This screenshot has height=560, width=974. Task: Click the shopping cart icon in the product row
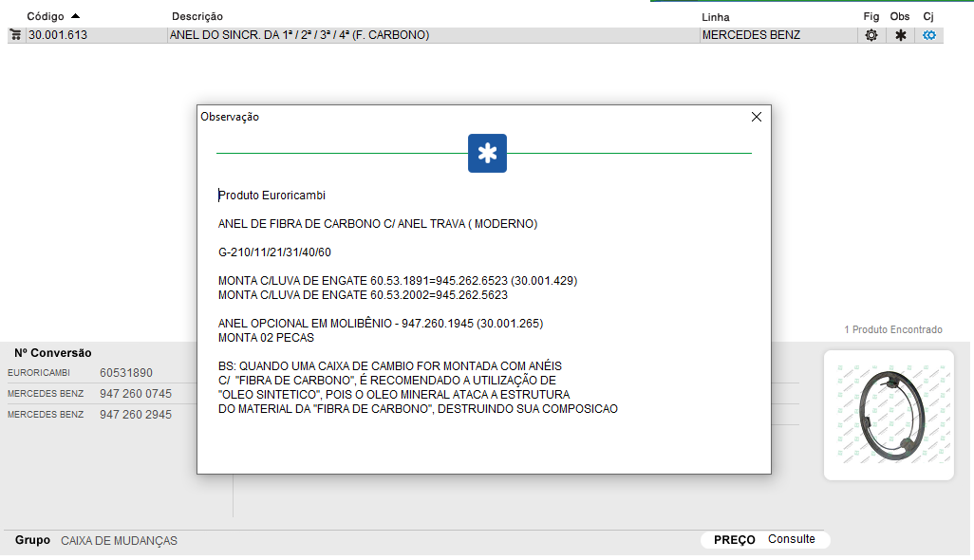15,35
